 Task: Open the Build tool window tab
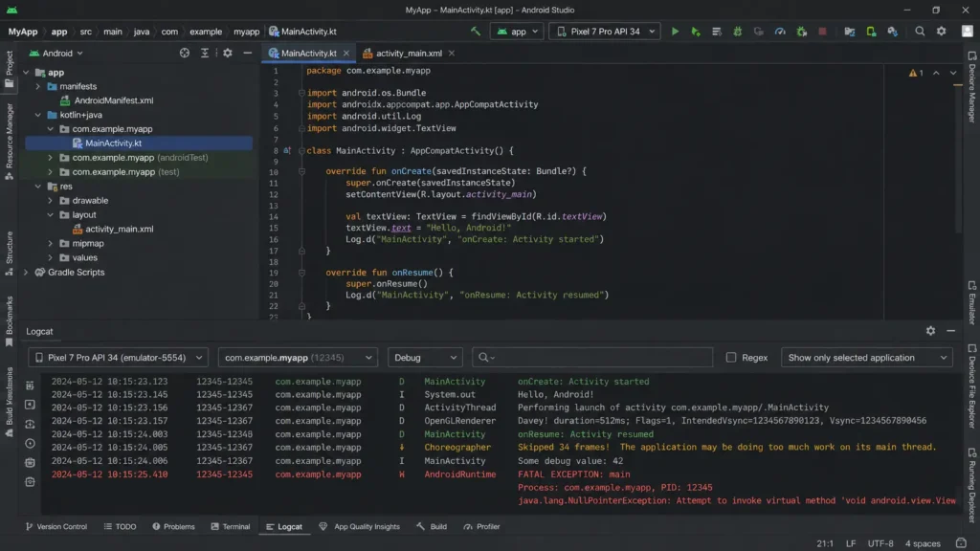(x=432, y=527)
